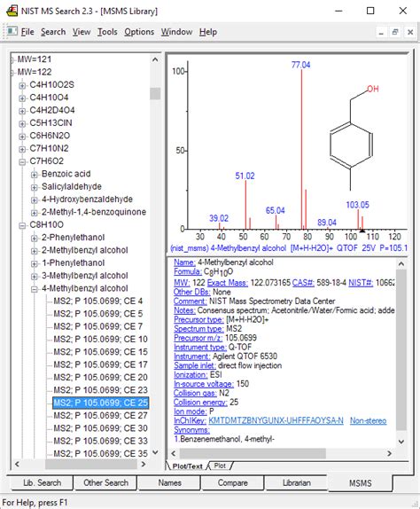Screen dimensions: 420x509
Task: Collapse the C8H10O formula node
Action: [22, 225]
